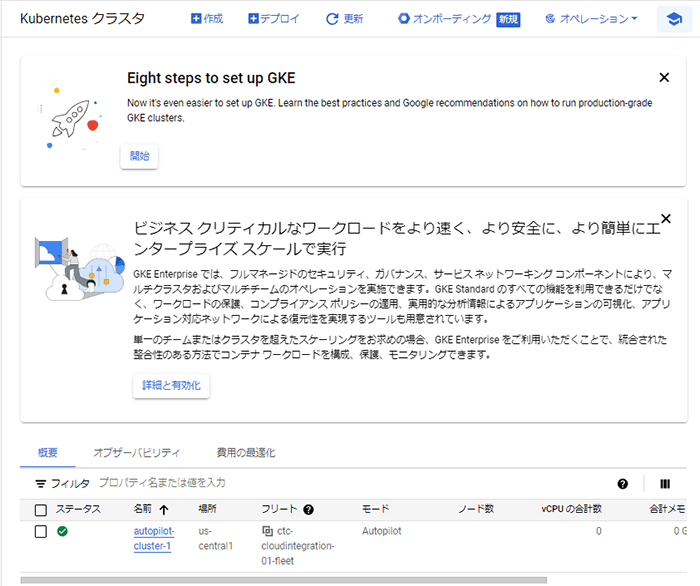Image resolution: width=700 pixels, height=586 pixels.
Task: Switch to the オブザーバビリティ tab
Action: point(137,453)
